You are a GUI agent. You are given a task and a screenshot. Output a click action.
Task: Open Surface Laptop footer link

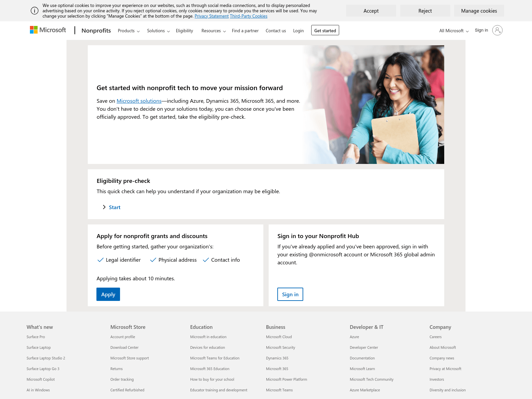pos(39,347)
